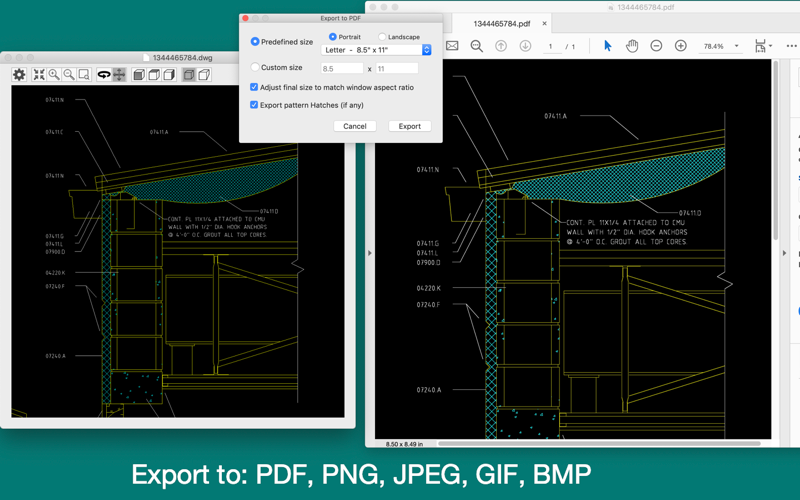Click the Export to PDF dialog title
This screenshot has height=500, width=800.
pos(340,18)
